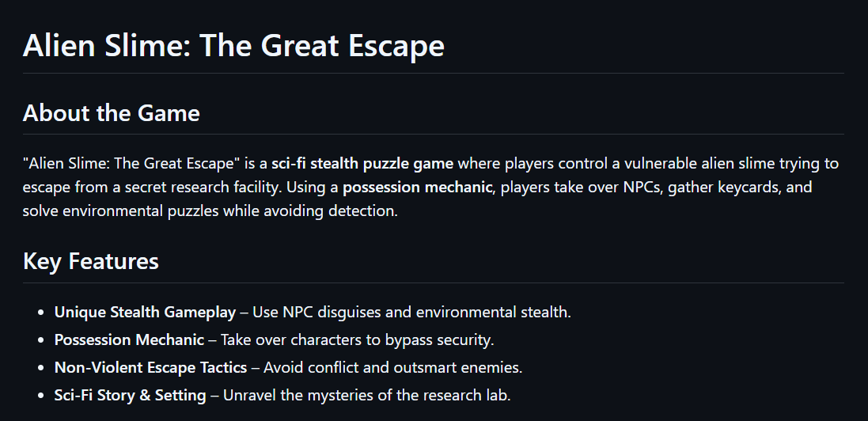Click the "About the Game" heading
868x421 pixels.
111,113
